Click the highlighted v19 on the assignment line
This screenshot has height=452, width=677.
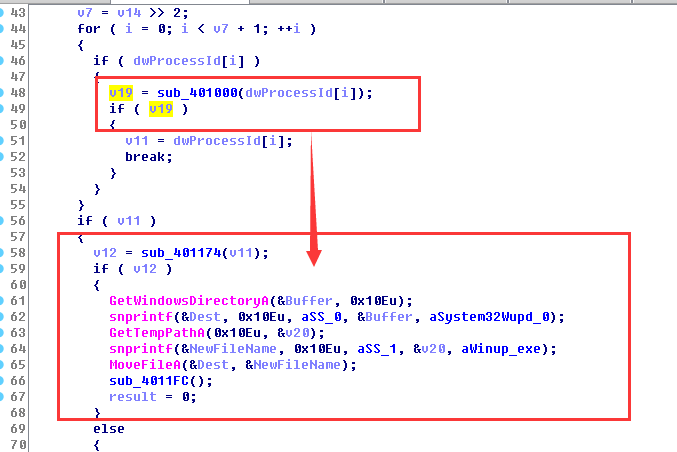coord(120,93)
